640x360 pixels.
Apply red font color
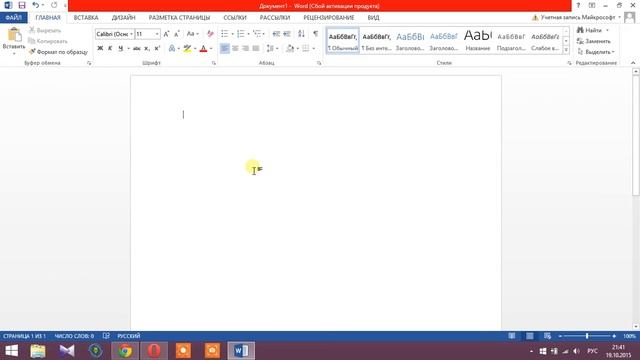pyautogui.click(x=203, y=49)
